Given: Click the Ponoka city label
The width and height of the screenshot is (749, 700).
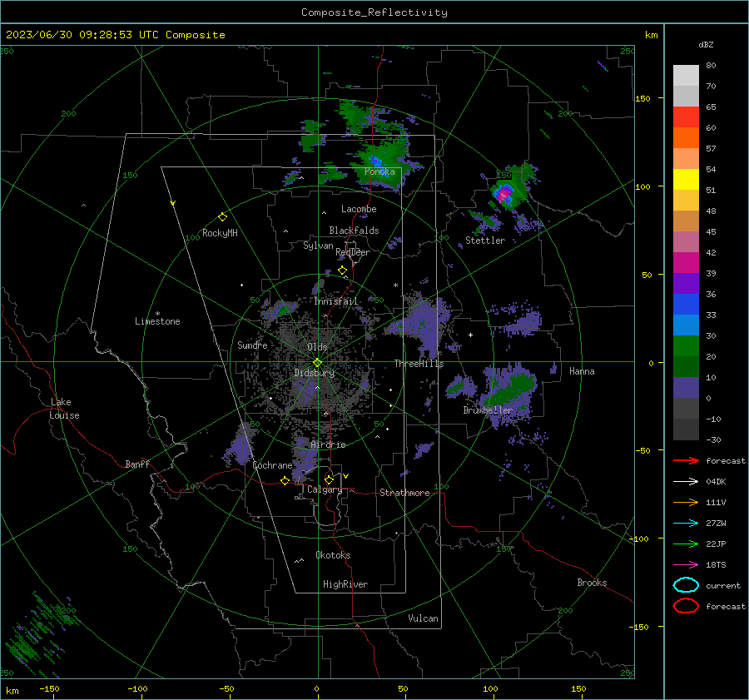Looking at the screenshot, I should (x=379, y=171).
